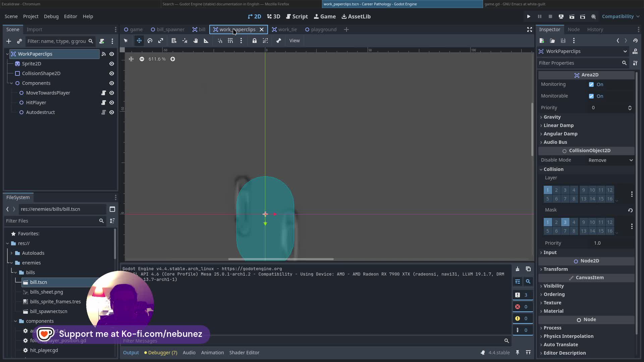The image size is (644, 362).
Task: Open the Debug menu
Action: (51, 16)
